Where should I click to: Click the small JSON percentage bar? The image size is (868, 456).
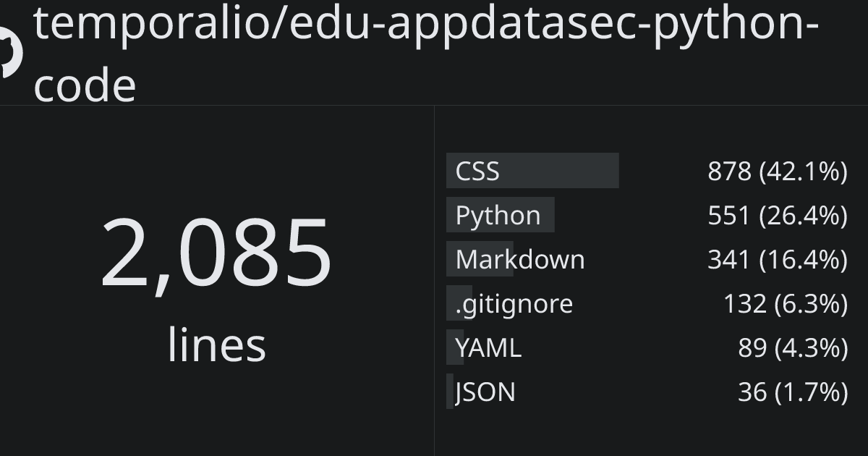pos(450,392)
